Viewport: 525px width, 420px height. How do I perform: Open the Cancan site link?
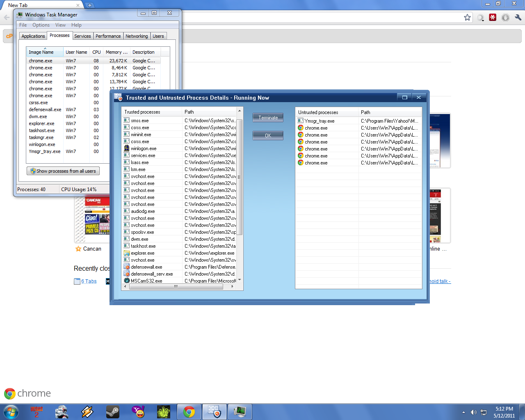[x=92, y=249]
